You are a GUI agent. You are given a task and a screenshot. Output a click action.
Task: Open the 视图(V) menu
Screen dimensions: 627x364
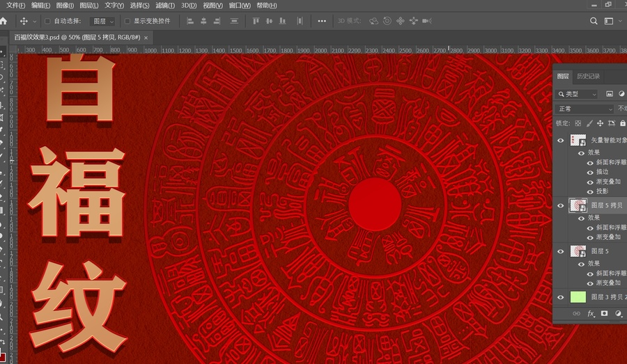[x=212, y=6]
